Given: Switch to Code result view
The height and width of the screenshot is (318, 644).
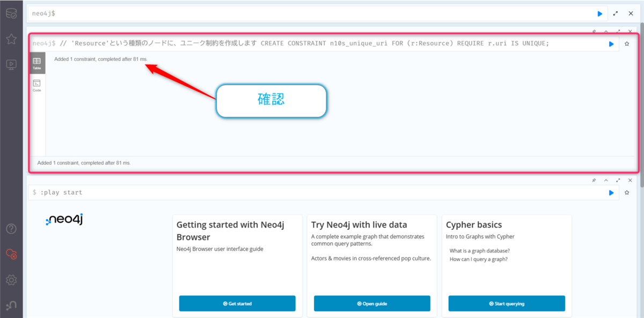Looking at the screenshot, I should pos(37,86).
